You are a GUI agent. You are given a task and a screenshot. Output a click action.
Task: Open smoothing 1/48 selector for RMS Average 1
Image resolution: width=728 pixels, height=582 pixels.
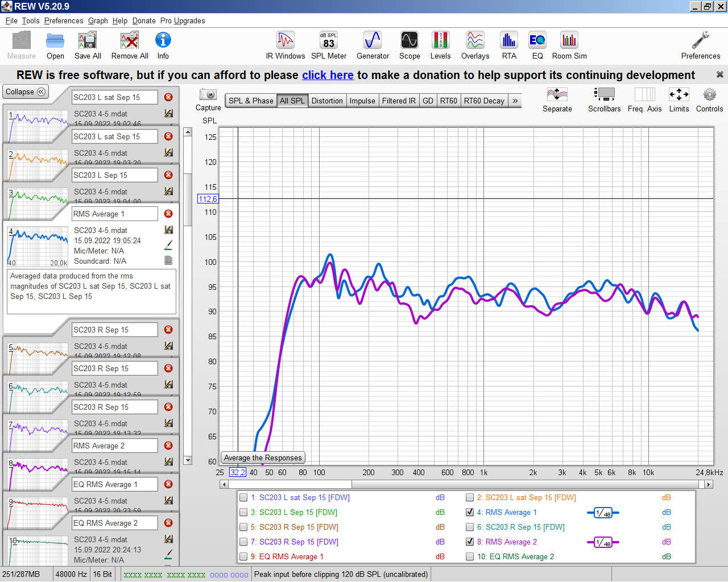point(603,513)
